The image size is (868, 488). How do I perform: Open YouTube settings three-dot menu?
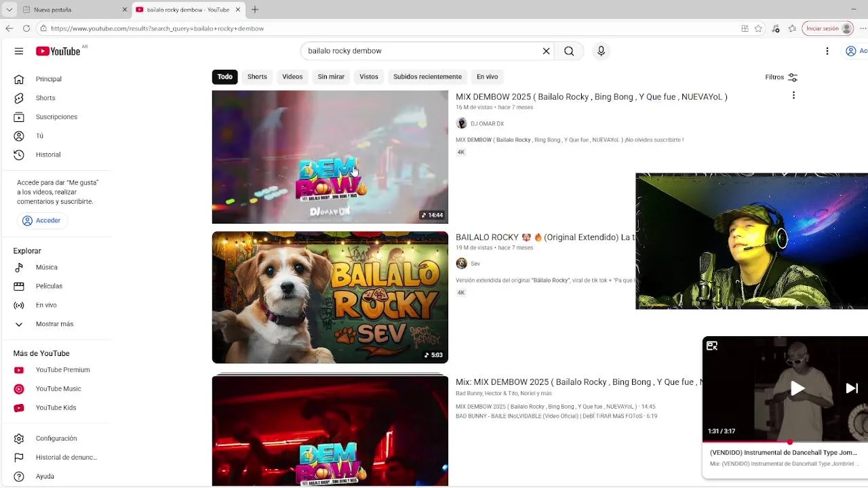(827, 51)
